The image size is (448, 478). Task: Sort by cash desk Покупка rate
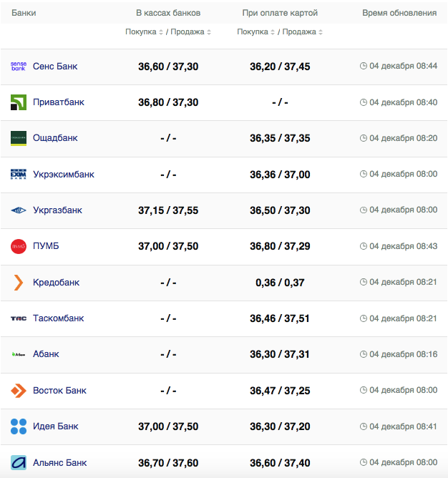pos(144,32)
